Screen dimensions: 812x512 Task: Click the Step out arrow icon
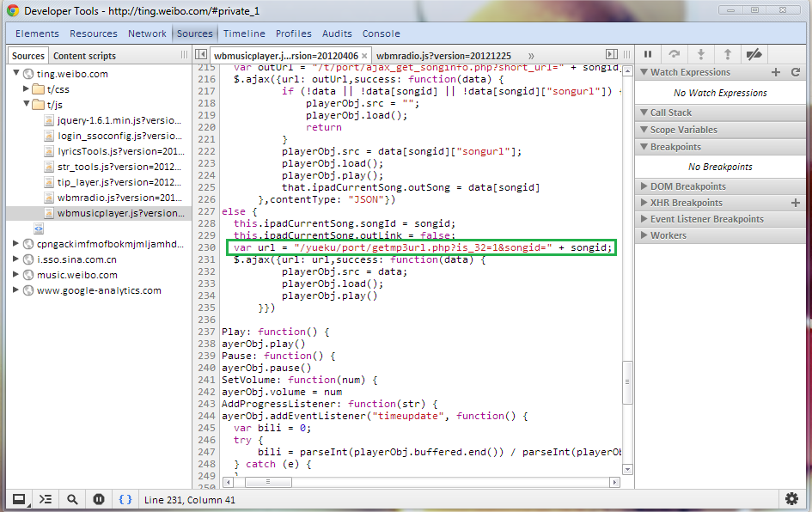pyautogui.click(x=727, y=54)
